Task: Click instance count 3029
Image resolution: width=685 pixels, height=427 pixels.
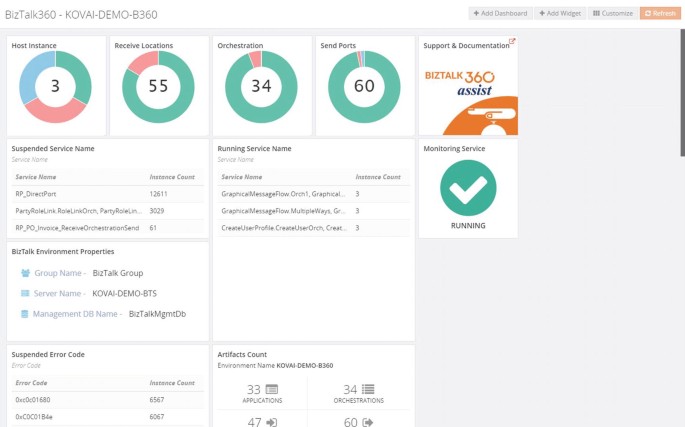Action: 157,211
